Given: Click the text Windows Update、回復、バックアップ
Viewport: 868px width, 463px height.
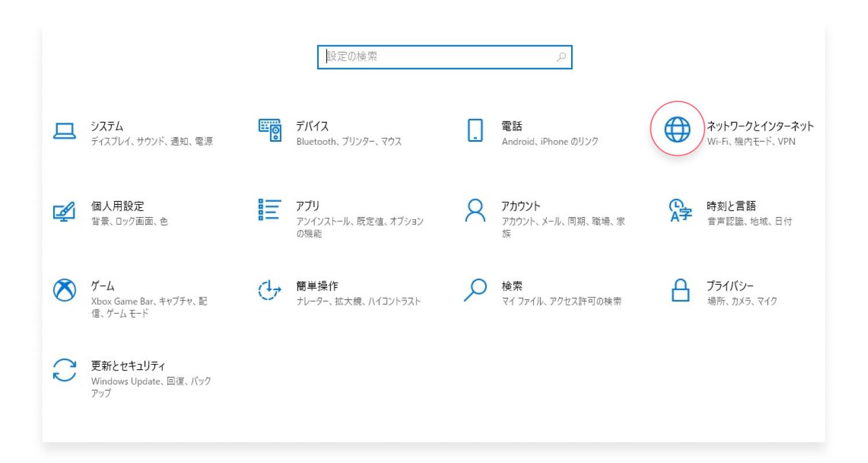Looking at the screenshot, I should pos(151,387).
